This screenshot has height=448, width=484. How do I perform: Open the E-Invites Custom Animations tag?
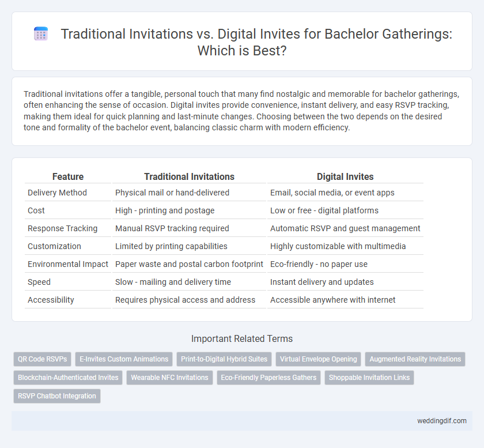124,359
